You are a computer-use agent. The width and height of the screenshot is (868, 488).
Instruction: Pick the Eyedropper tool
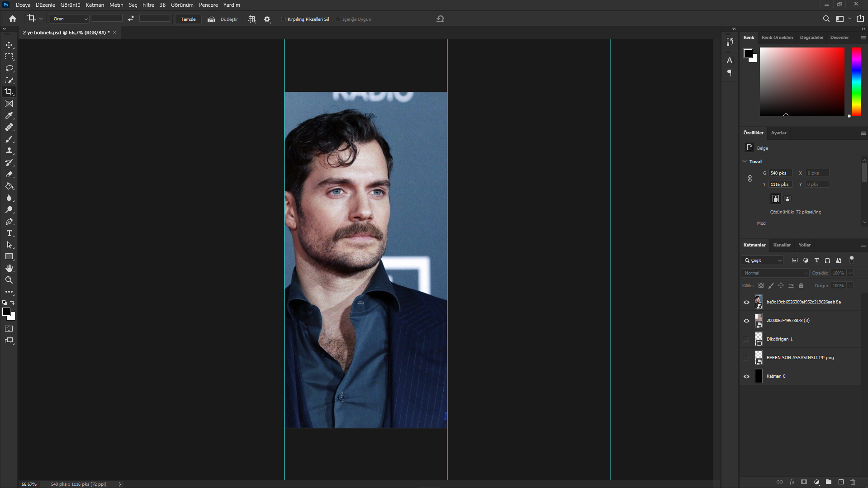[9, 116]
